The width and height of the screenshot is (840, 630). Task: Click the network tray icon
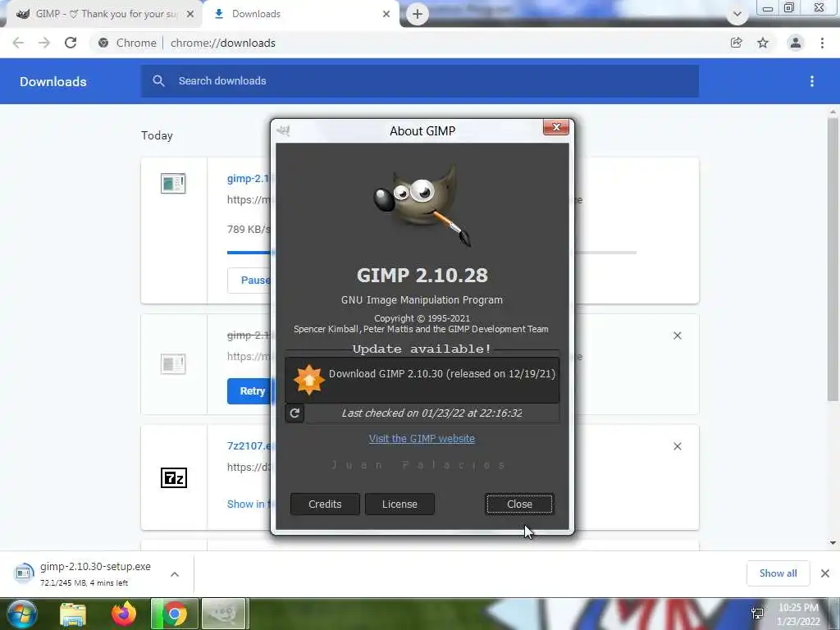[x=757, y=614]
